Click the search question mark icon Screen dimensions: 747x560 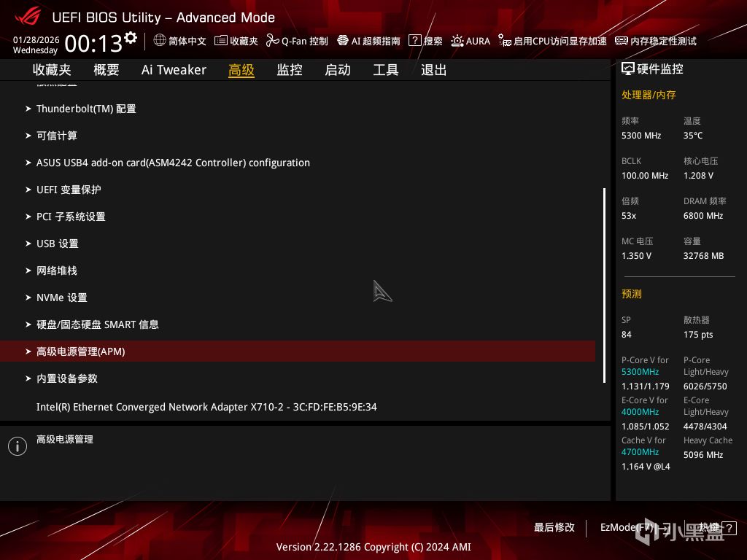click(415, 41)
